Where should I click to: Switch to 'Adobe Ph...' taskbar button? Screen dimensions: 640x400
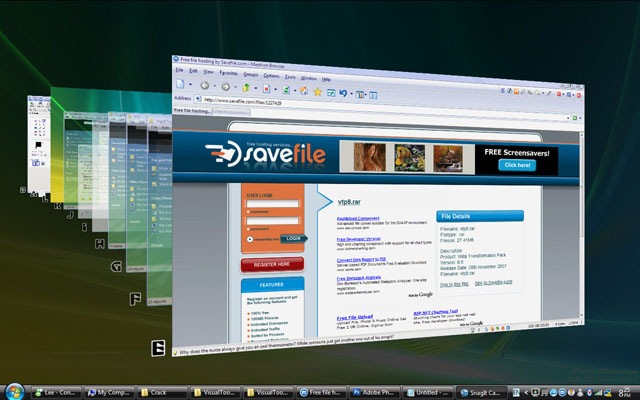(373, 392)
